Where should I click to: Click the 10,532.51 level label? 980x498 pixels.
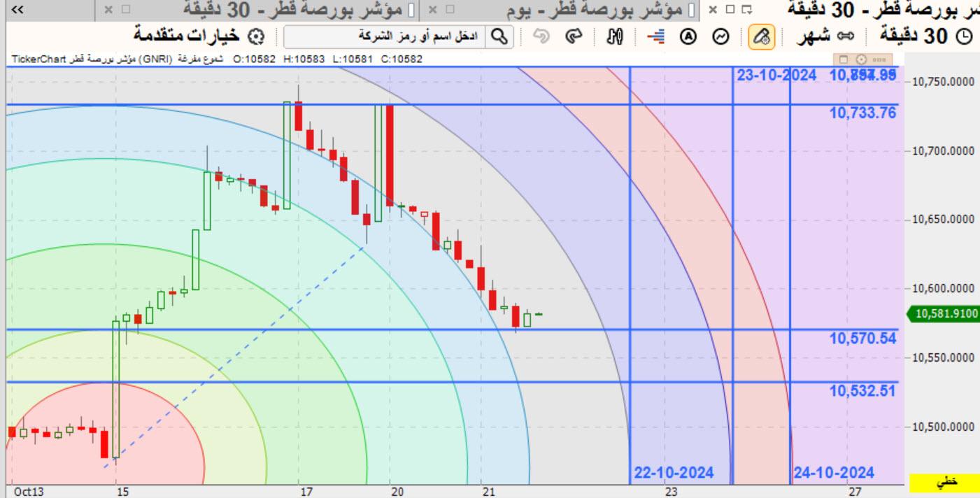(x=863, y=391)
